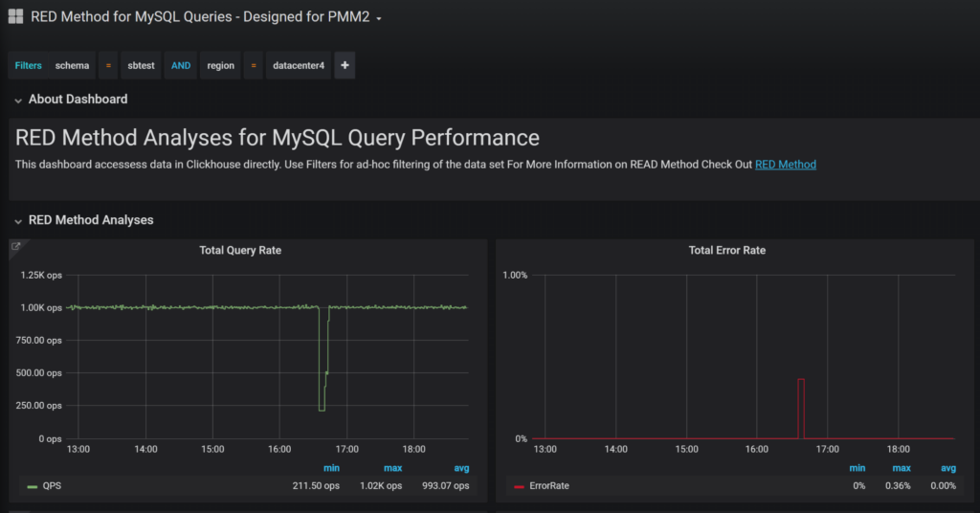Click the red ErrorRate color swatch
This screenshot has height=513, width=980.
point(519,486)
